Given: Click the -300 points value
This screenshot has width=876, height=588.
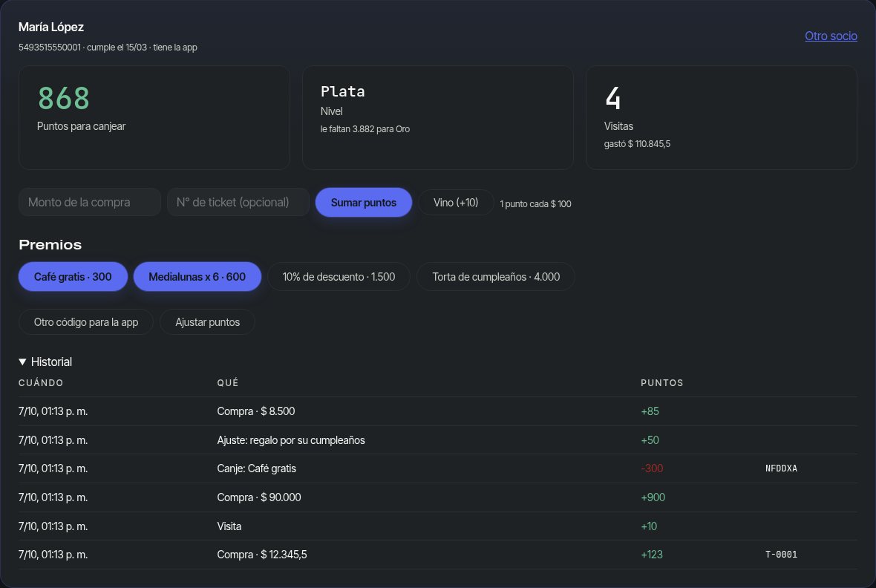Looking at the screenshot, I should coord(652,468).
